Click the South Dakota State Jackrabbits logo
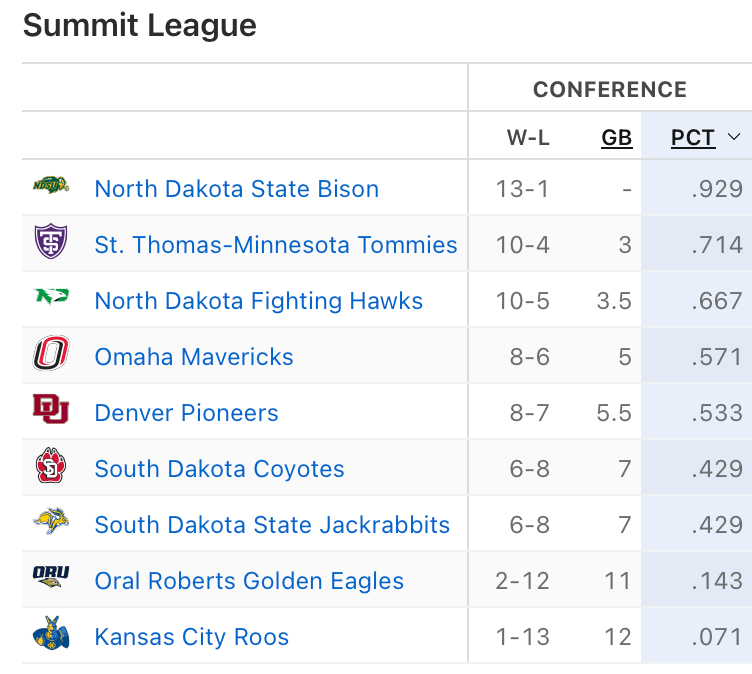The height and width of the screenshot is (674, 752). [x=50, y=522]
